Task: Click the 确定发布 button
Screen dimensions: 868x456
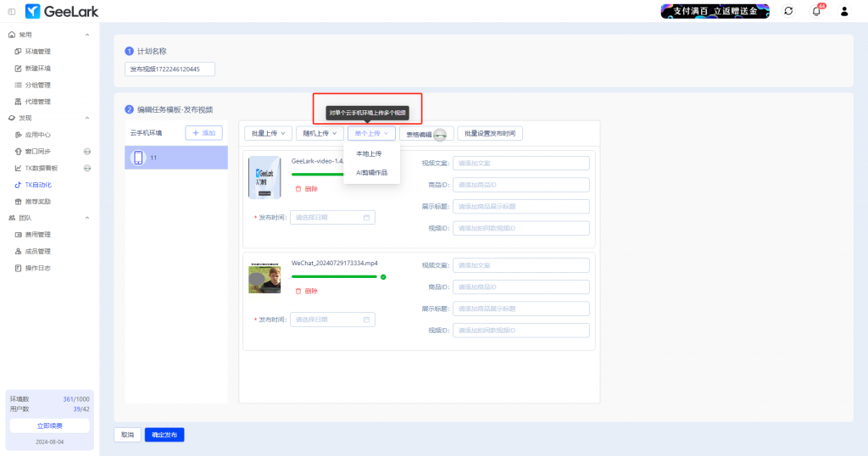Action: [164, 435]
